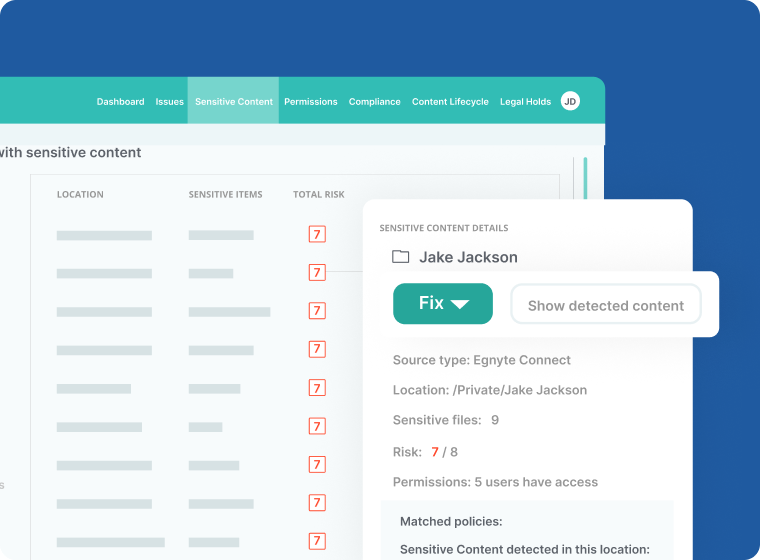Click the seventh row risk score badge
Viewport: 760px width, 560px height.
pyautogui.click(x=317, y=465)
